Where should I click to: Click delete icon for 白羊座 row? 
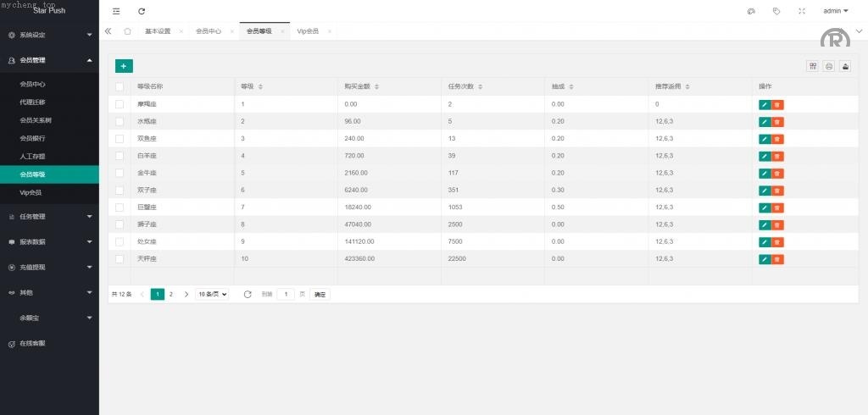pyautogui.click(x=777, y=156)
